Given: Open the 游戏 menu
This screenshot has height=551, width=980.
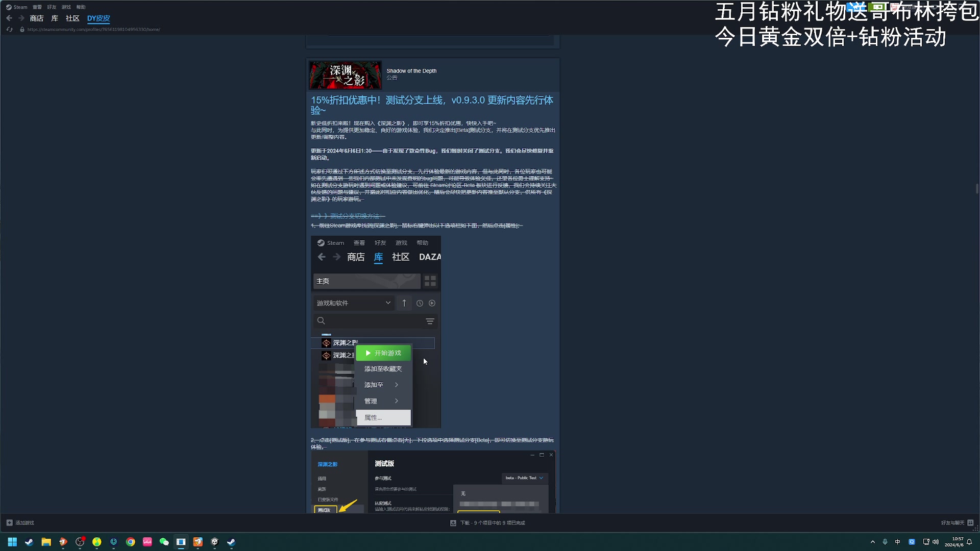Looking at the screenshot, I should 66,7.
